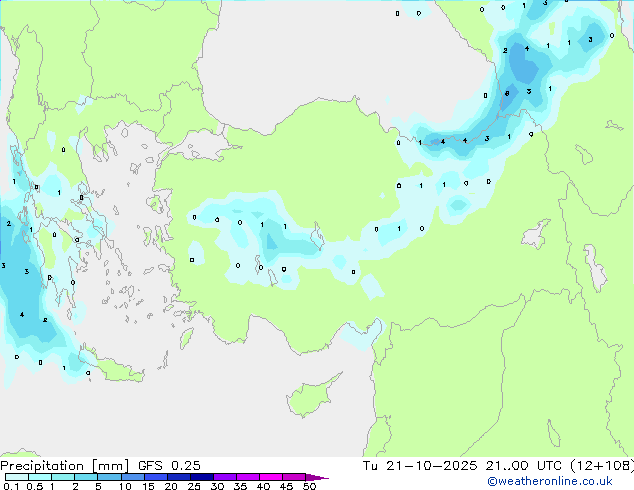Choose the 25–30 mm dark blue swatch
634x490 pixels.
[x=201, y=477]
